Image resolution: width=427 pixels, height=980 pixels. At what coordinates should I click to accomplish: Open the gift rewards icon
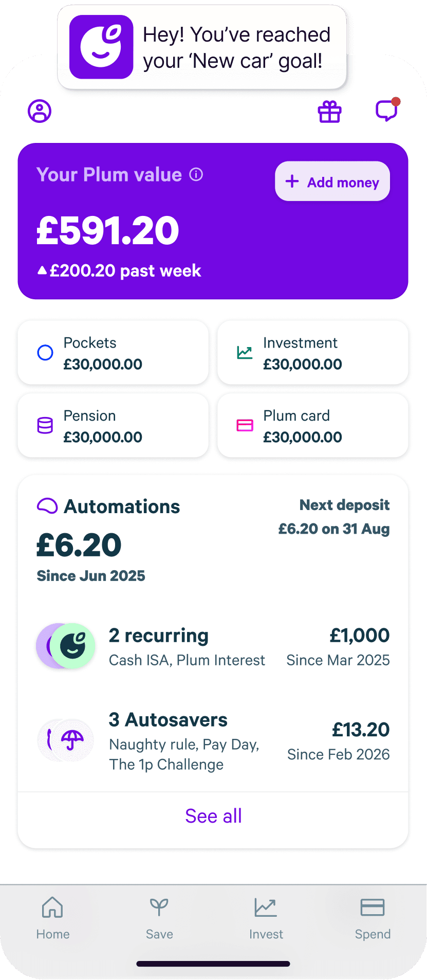click(329, 111)
